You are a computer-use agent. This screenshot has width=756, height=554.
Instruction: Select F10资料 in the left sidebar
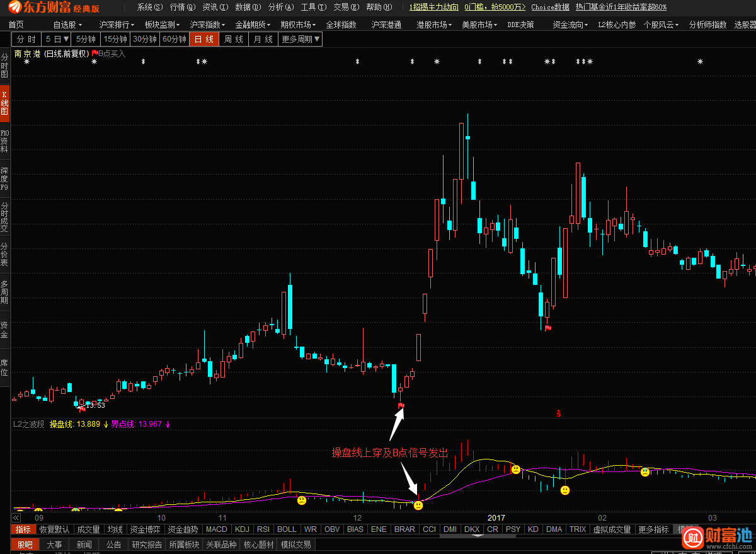click(4, 141)
